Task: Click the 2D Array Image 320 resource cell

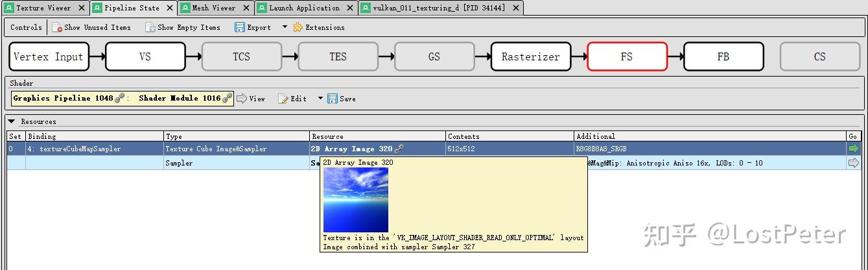Action: (377, 149)
